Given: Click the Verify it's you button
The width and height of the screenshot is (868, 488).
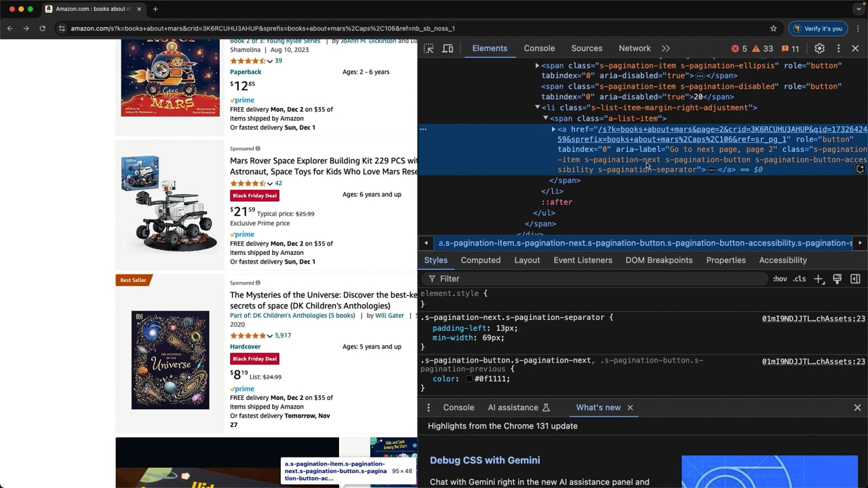Looking at the screenshot, I should (818, 28).
